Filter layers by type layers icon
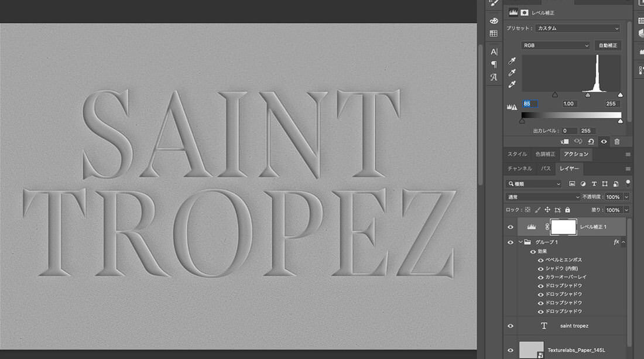The width and height of the screenshot is (644, 359). point(594,184)
